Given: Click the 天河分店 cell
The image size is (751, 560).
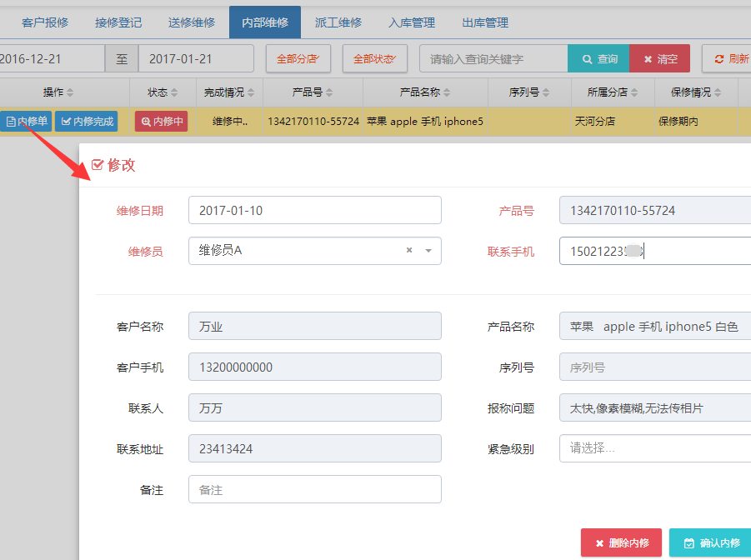Looking at the screenshot, I should [613, 122].
